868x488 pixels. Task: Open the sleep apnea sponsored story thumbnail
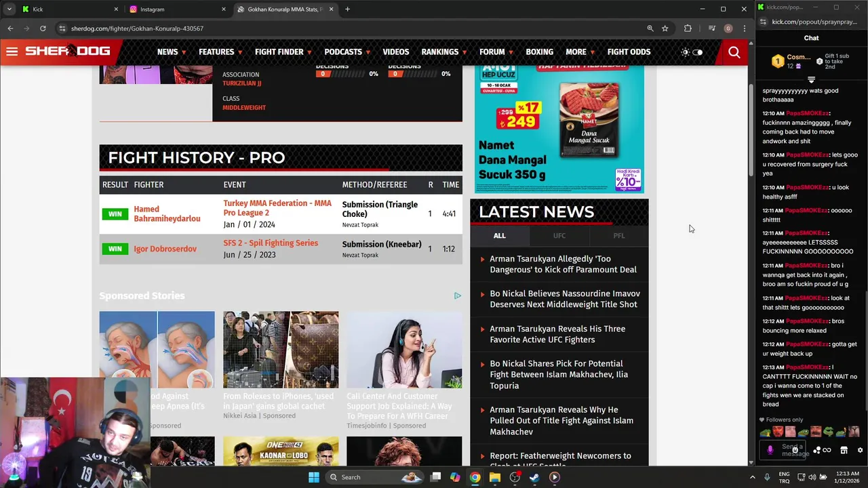[x=157, y=349]
